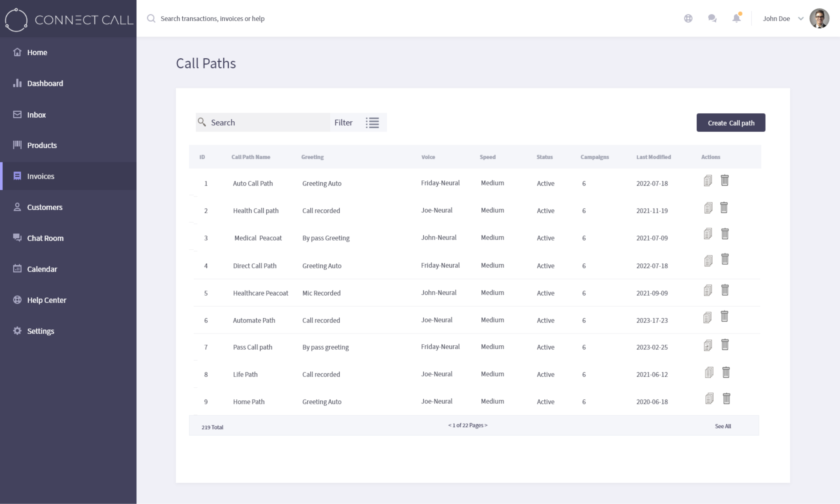Copy the Automate Path row
840x504 pixels.
click(707, 318)
